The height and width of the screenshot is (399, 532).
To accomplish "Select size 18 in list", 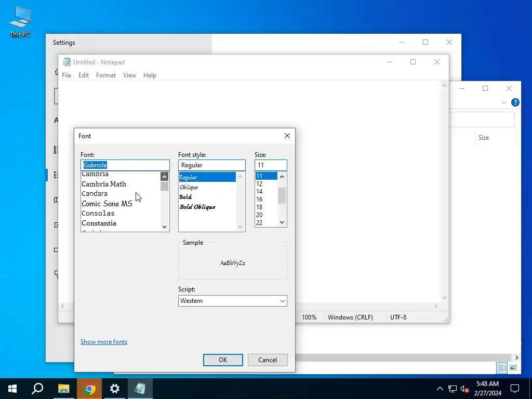I will pyautogui.click(x=267, y=207).
